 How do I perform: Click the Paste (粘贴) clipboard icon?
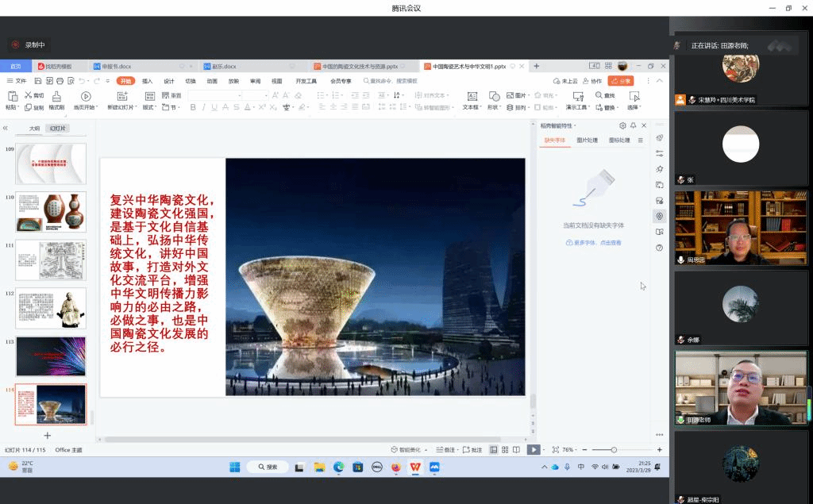click(x=13, y=96)
